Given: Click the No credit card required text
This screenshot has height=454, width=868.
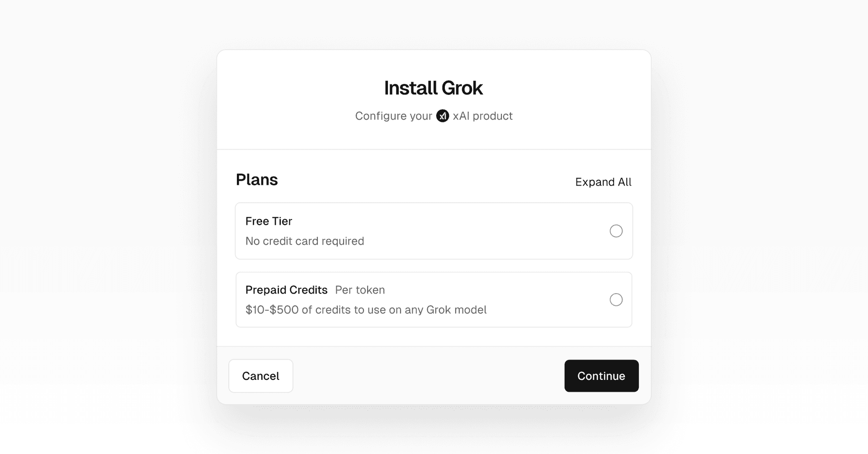Looking at the screenshot, I should pos(305,241).
